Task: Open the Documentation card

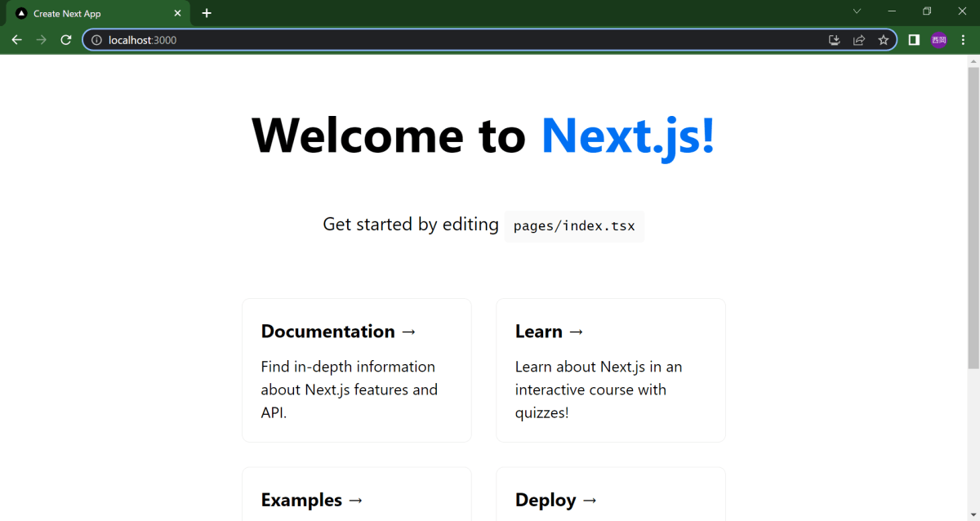Action: tap(357, 370)
